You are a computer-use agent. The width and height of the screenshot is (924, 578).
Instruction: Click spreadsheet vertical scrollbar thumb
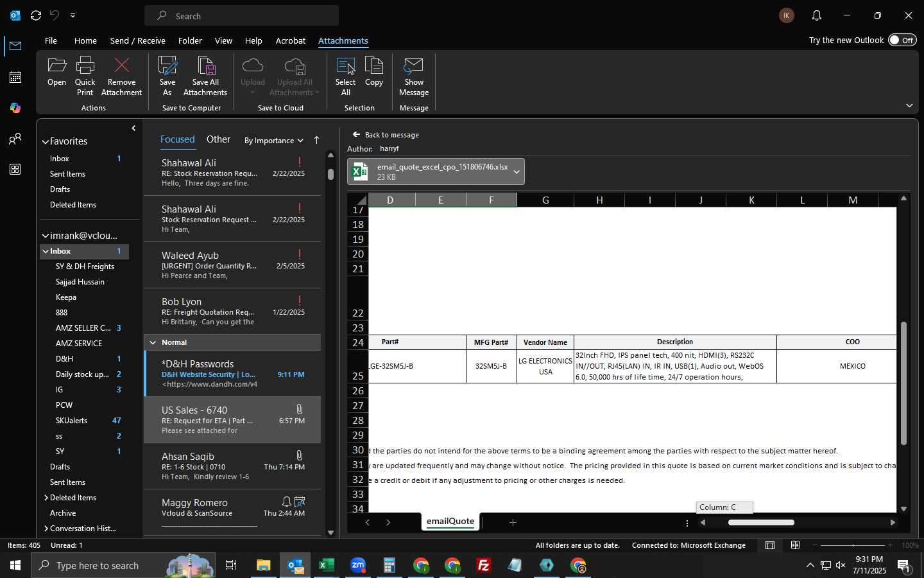[x=903, y=383]
